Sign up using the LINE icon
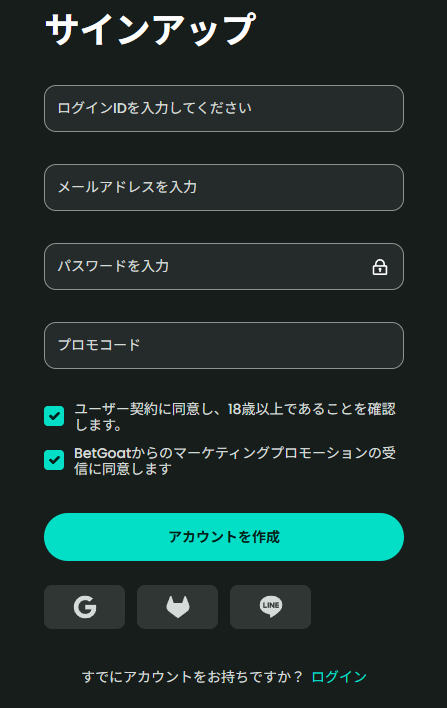 (270, 607)
